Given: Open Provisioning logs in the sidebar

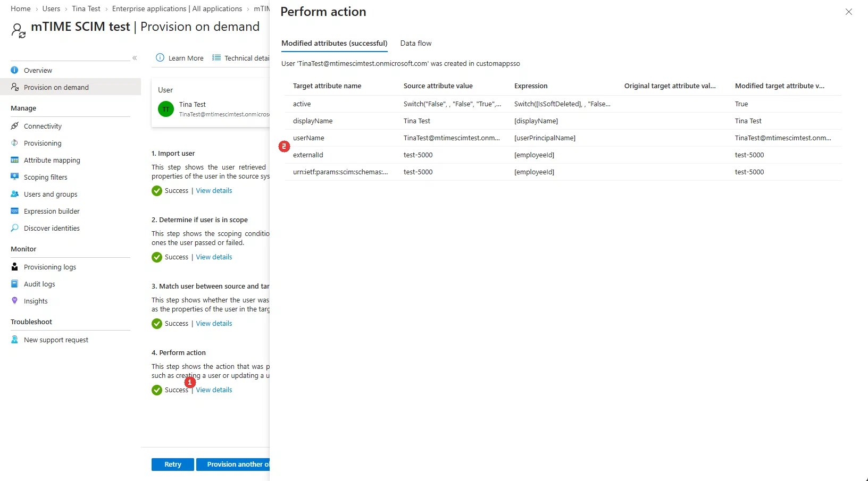Looking at the screenshot, I should [x=50, y=267].
